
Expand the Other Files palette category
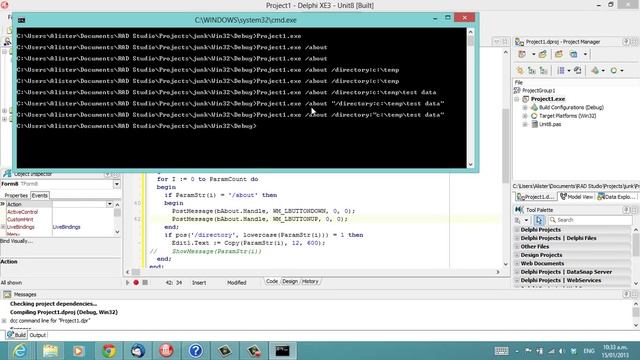click(x=517, y=247)
